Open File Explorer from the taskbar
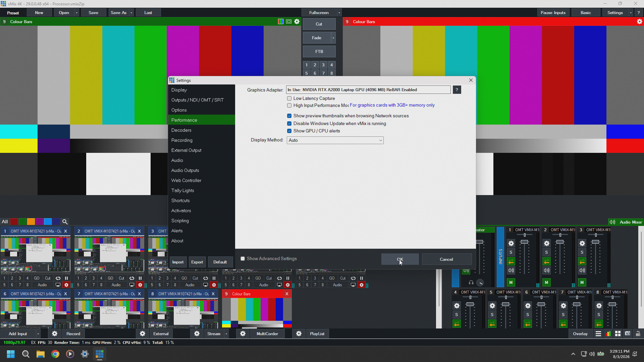This screenshot has height=362, width=644. pyautogui.click(x=41, y=354)
